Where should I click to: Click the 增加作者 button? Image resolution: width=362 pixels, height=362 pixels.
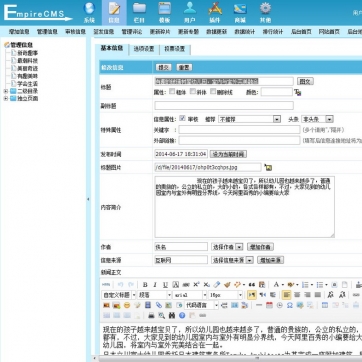click(x=260, y=247)
